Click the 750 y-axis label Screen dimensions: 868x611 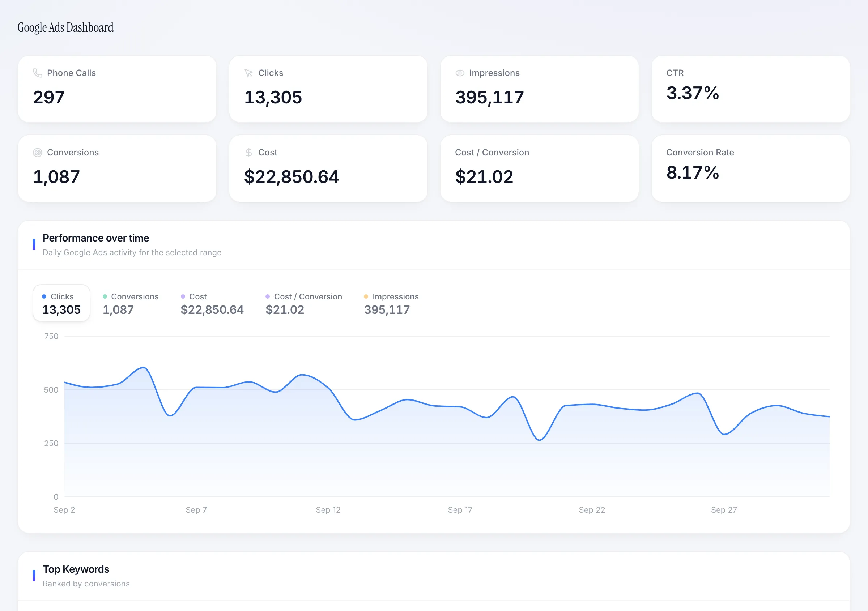51,336
